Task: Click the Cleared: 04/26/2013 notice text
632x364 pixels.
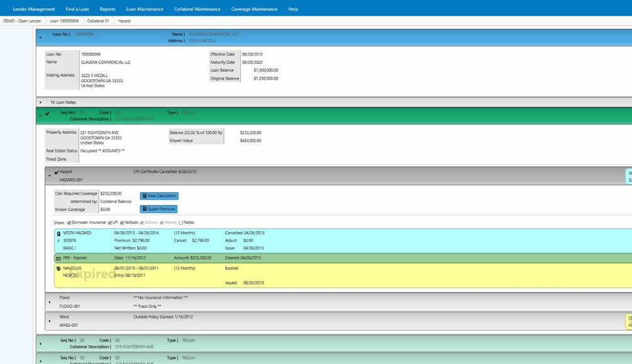Action: [243, 258]
